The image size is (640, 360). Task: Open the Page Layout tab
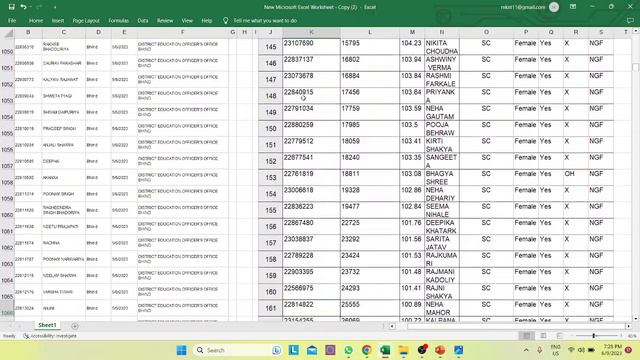point(86,20)
